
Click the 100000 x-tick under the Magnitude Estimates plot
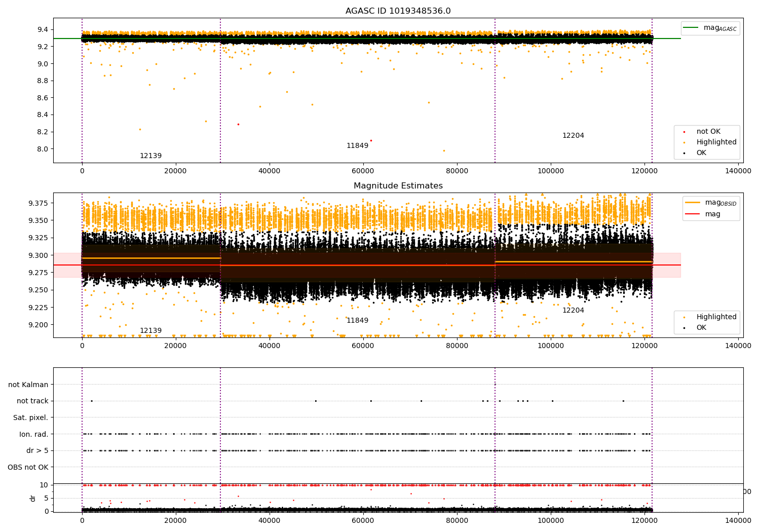tap(551, 347)
